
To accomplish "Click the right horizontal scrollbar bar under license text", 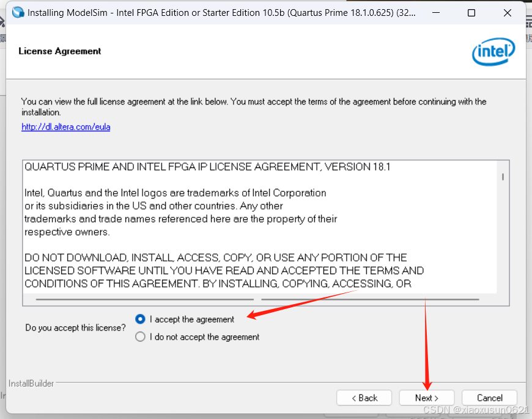I will click(x=370, y=300).
